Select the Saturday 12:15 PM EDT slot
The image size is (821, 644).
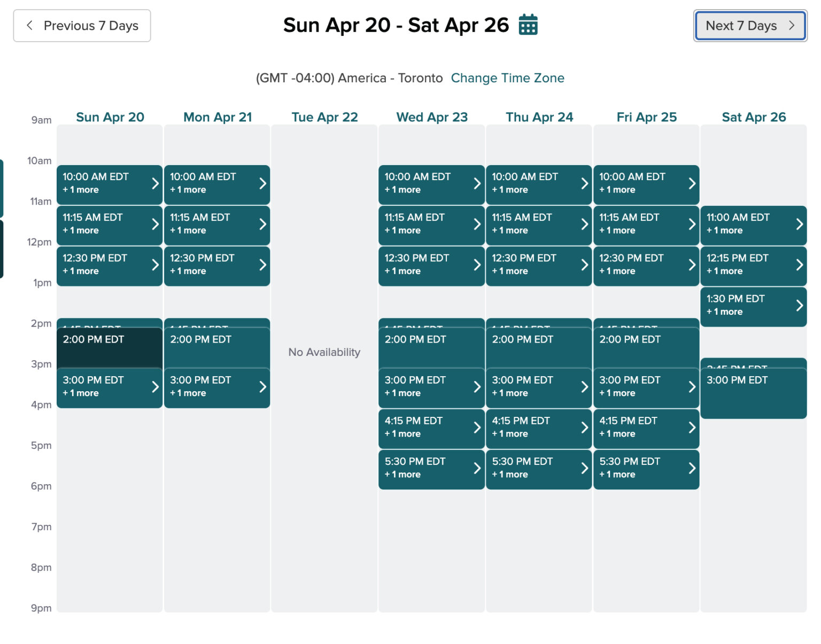pyautogui.click(x=746, y=265)
